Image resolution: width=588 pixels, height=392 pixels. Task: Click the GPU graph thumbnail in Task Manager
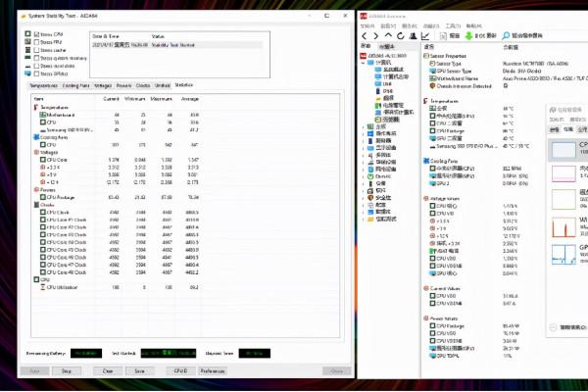pos(563,255)
